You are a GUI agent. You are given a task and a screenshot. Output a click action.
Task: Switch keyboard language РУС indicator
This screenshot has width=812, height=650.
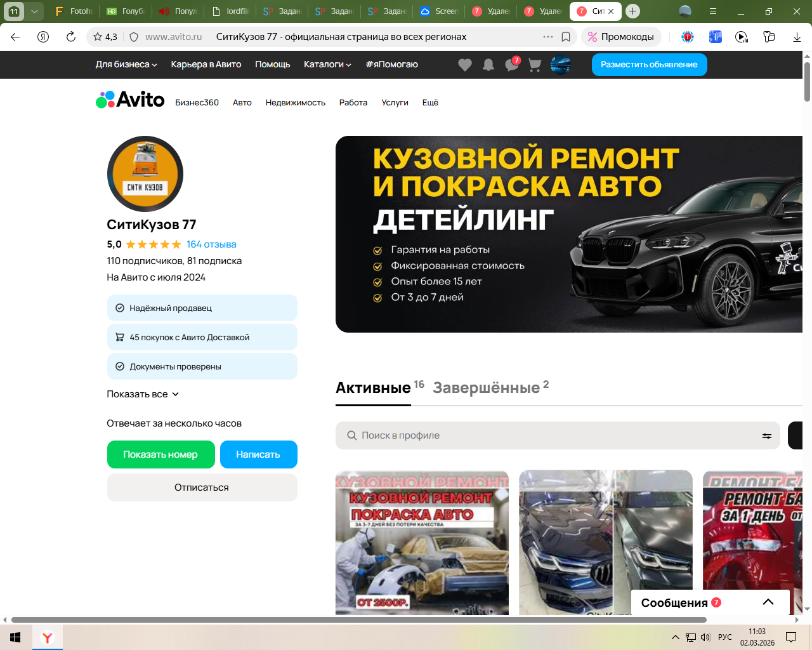coord(725,637)
